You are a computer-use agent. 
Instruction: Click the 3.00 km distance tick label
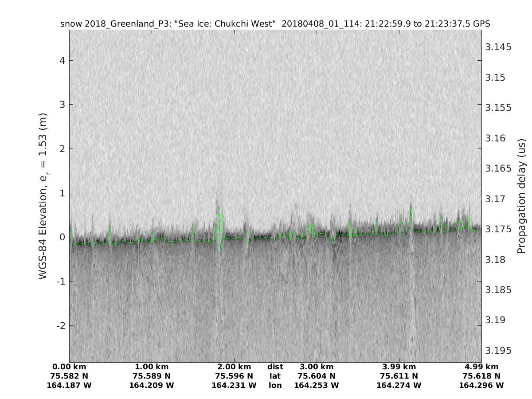click(x=317, y=367)
